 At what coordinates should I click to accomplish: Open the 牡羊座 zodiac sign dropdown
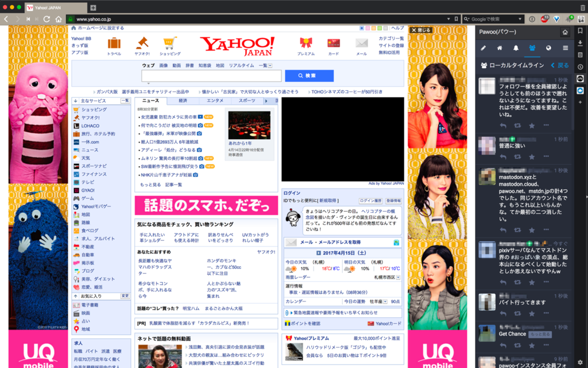(x=385, y=301)
